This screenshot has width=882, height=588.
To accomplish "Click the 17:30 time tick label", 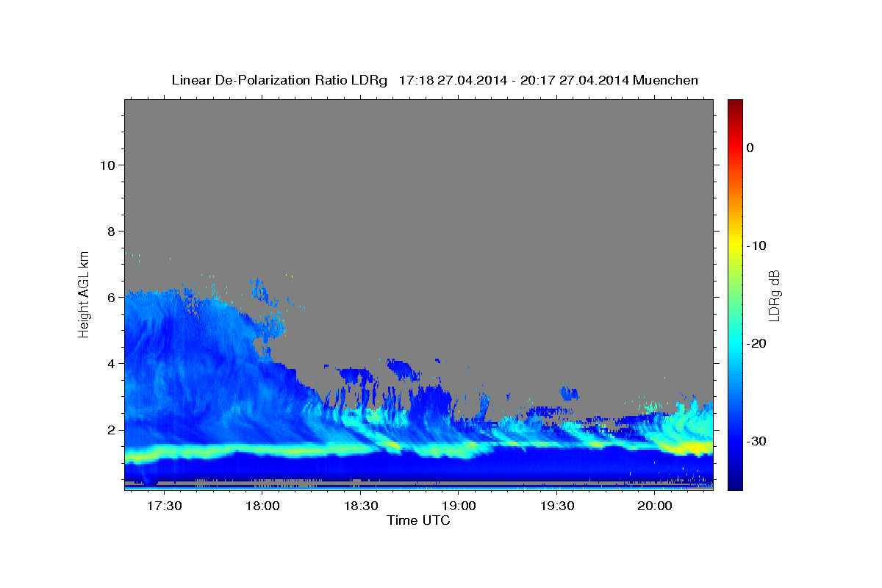I will point(164,506).
